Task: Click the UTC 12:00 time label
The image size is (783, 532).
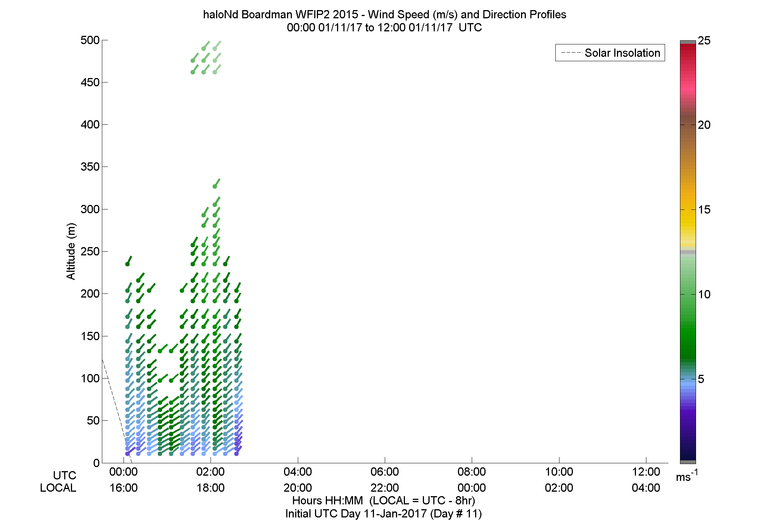Action: coord(646,472)
